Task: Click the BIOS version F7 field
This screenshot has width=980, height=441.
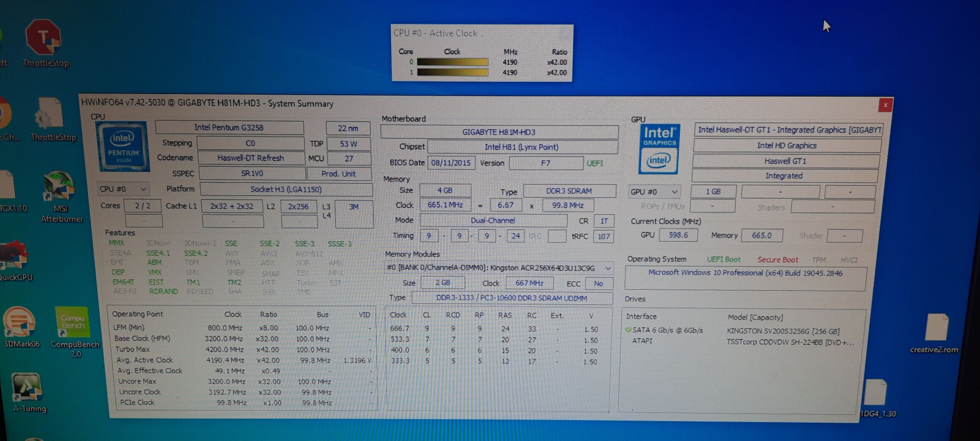Action: point(546,163)
